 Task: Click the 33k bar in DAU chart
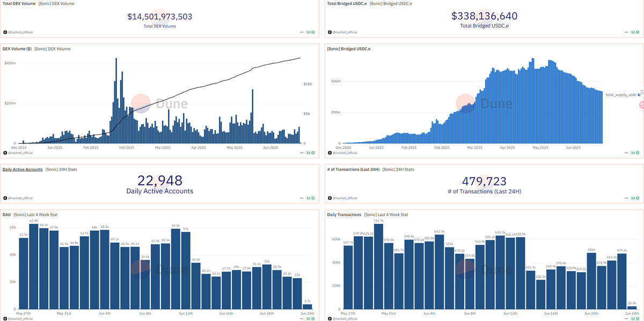click(x=267, y=287)
